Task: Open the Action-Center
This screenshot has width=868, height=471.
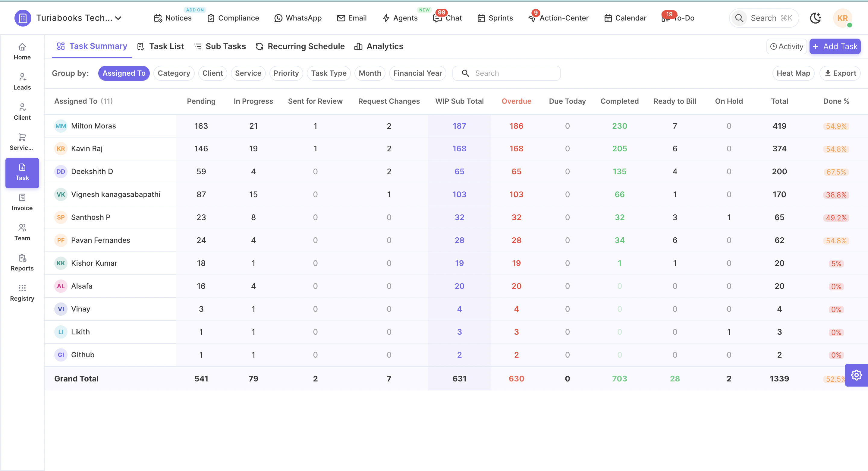Action: (x=559, y=18)
